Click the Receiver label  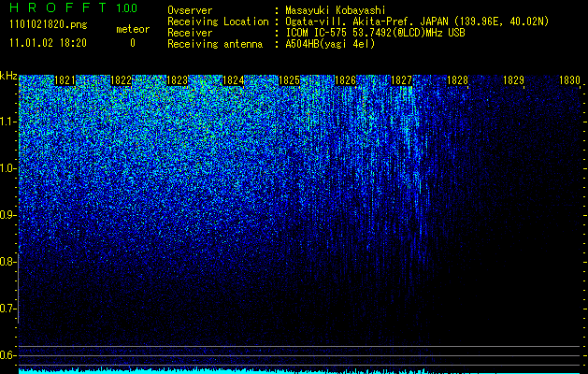click(x=190, y=33)
